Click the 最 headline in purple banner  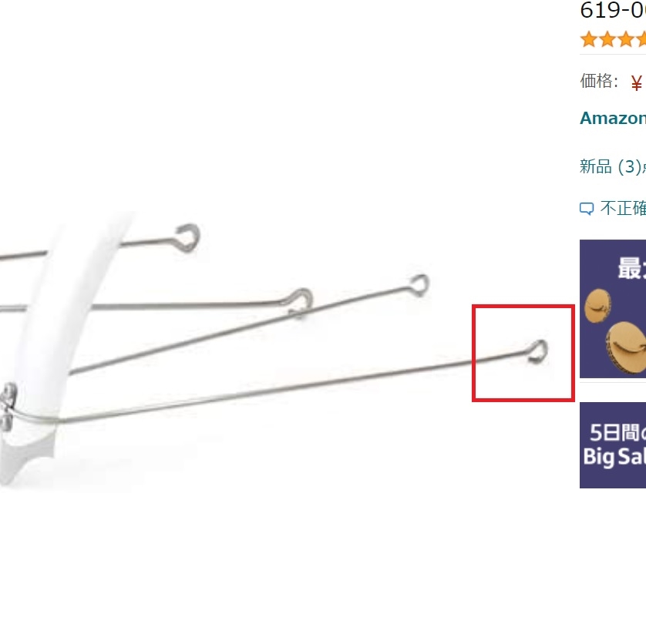click(630, 268)
